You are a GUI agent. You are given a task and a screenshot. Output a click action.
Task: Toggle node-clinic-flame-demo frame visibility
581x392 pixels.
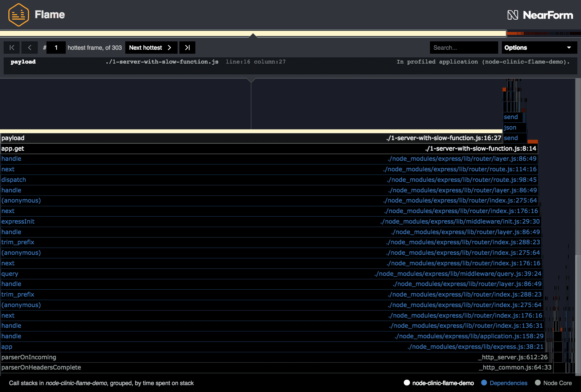[407, 383]
